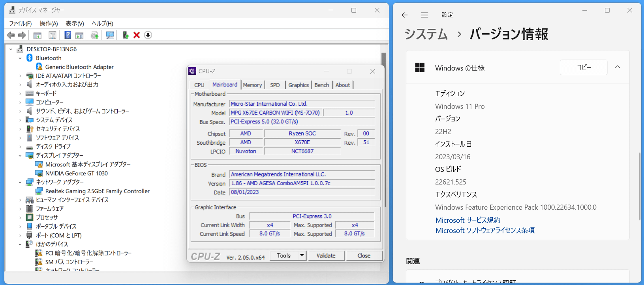Screen dimensions: 644x285
Task: Click the プロセッサ category icon
Action: pyautogui.click(x=30, y=217)
